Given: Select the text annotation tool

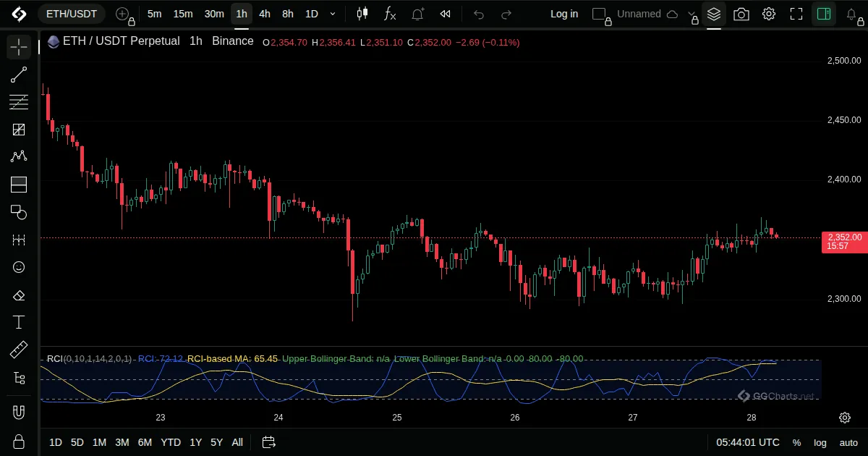Looking at the screenshot, I should (x=19, y=323).
